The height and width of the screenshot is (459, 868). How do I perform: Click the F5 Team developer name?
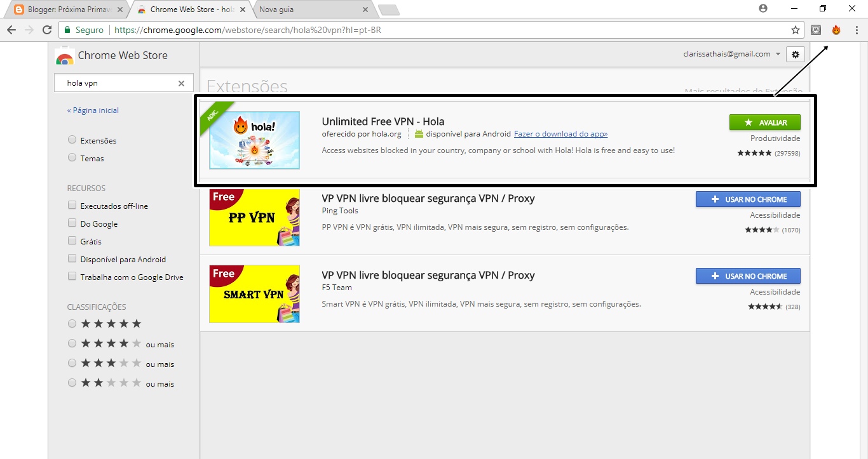(x=337, y=288)
